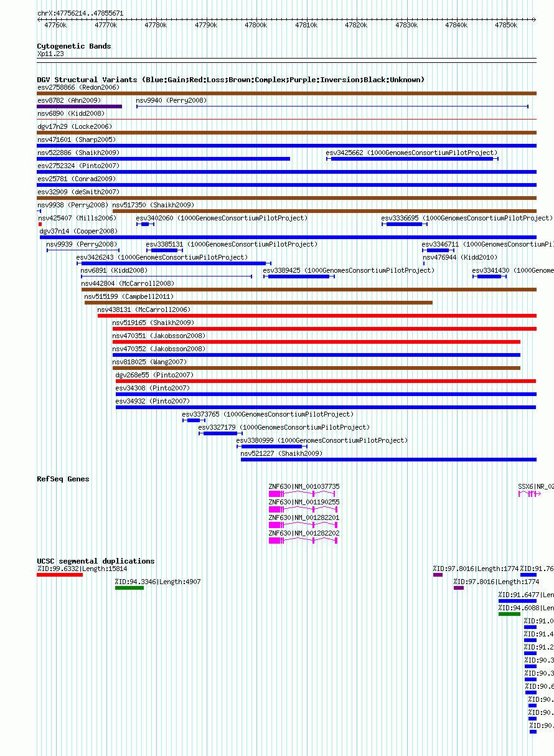Select the nsv6891 (Kidd2008) label
This screenshot has height=756, width=554.
(x=114, y=270)
